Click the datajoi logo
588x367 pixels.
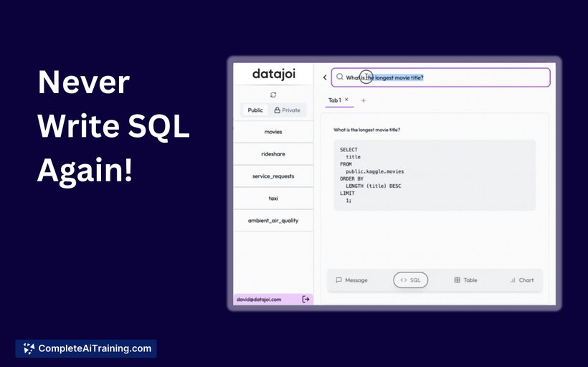[274, 74]
